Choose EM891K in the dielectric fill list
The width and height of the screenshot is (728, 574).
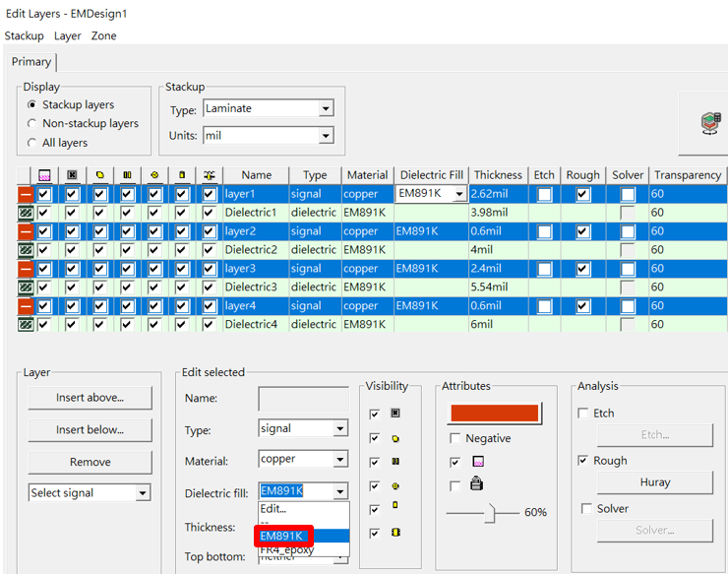coord(304,536)
